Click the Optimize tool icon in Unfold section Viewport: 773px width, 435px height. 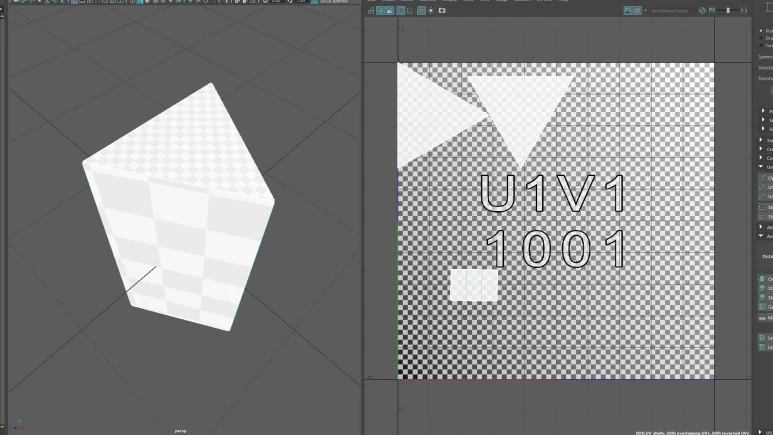click(x=762, y=178)
